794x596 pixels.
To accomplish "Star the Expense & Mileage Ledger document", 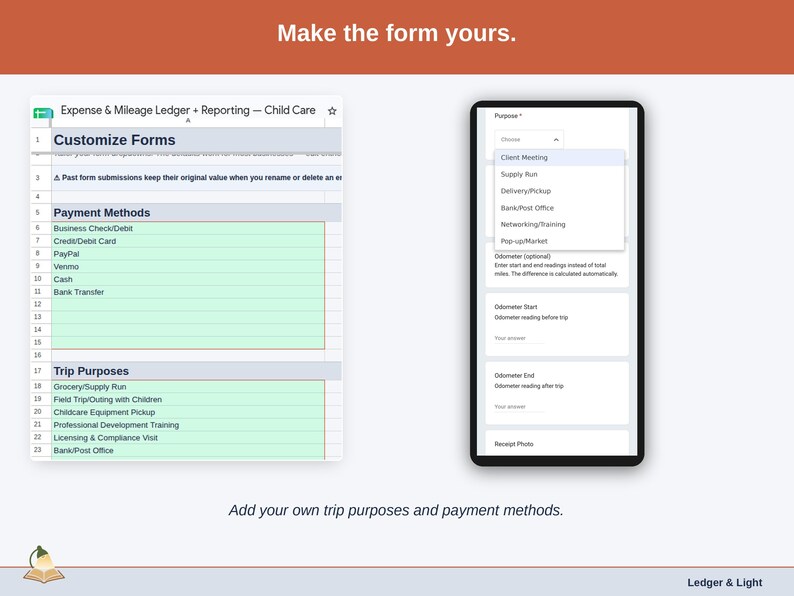I will [332, 111].
